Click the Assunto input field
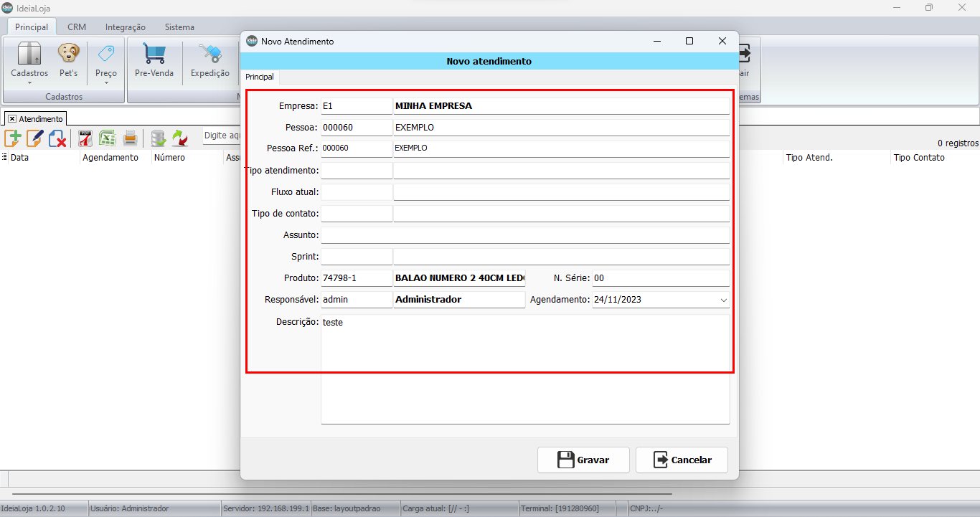 click(x=524, y=235)
